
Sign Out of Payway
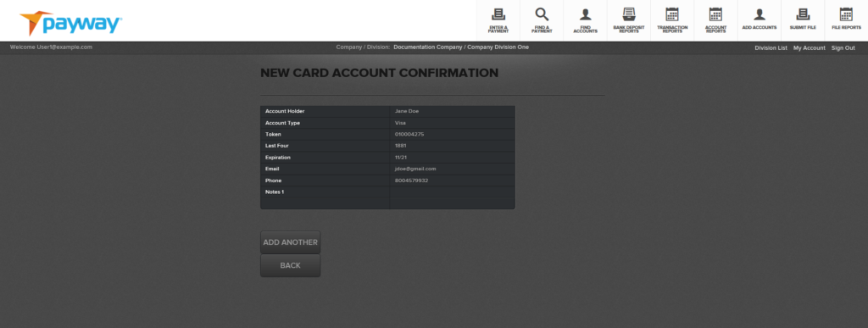[x=843, y=48]
